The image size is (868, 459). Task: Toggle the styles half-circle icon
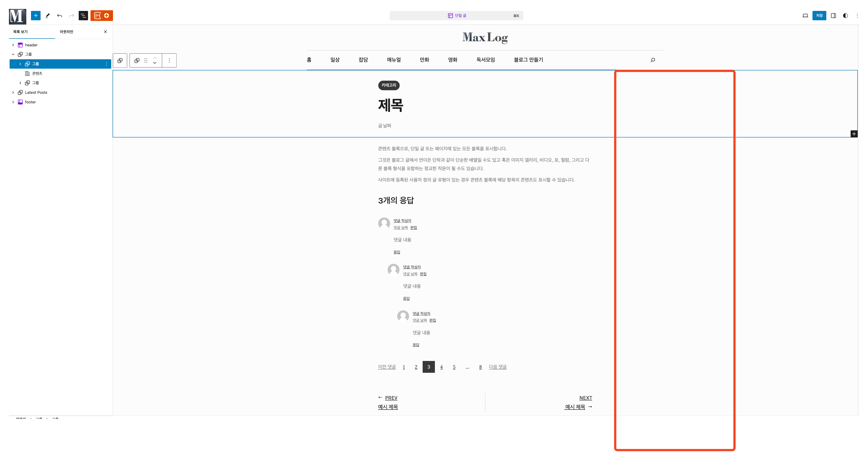tap(845, 16)
